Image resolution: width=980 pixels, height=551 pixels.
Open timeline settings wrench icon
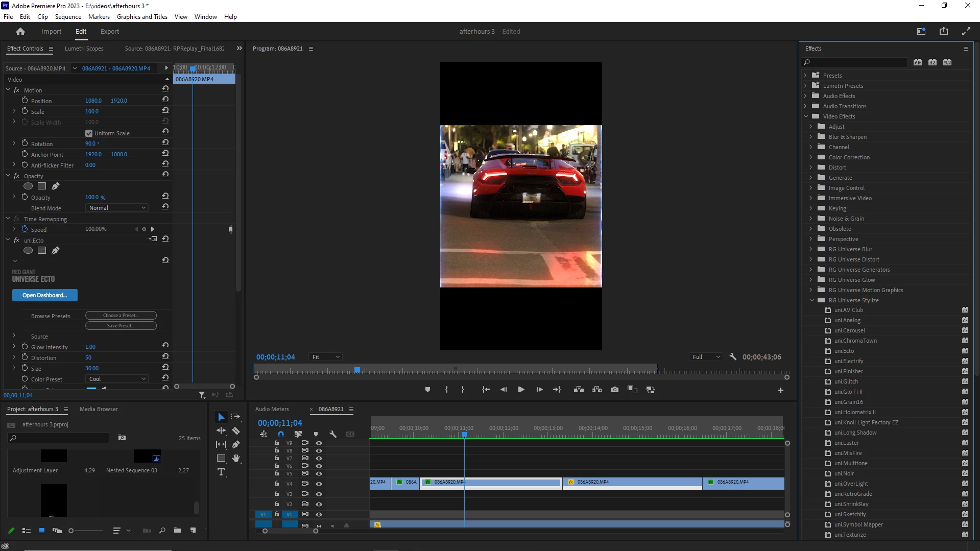333,434
